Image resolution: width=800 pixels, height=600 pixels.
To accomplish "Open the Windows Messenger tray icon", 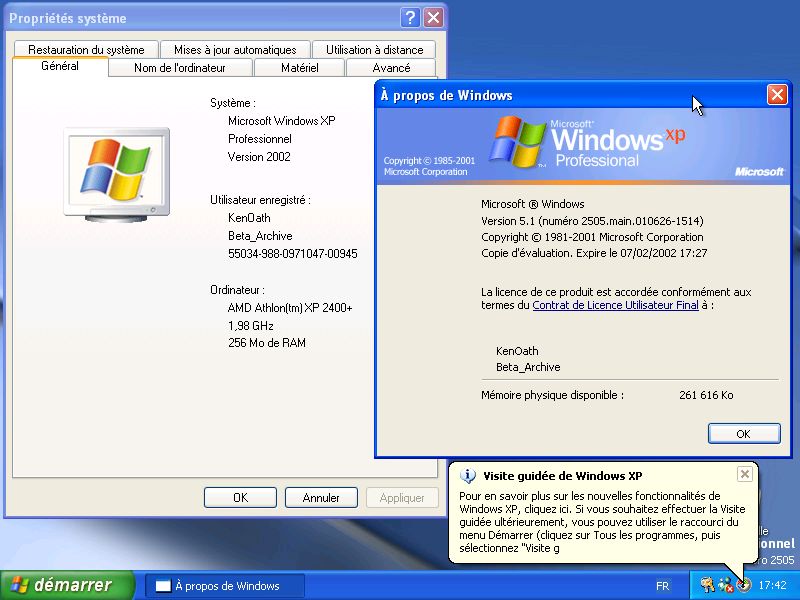I will click(726, 585).
